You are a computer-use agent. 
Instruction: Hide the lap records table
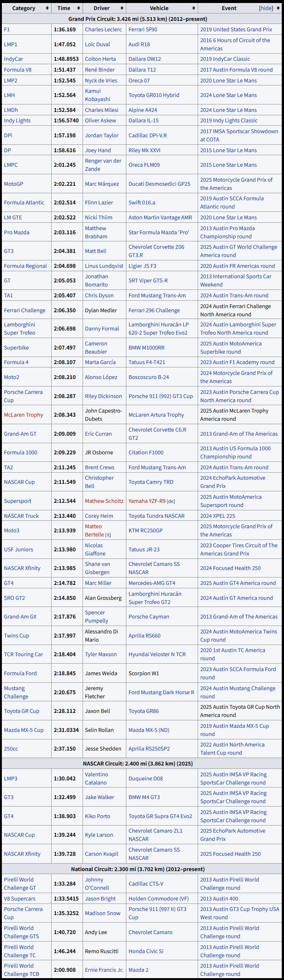[266, 8]
